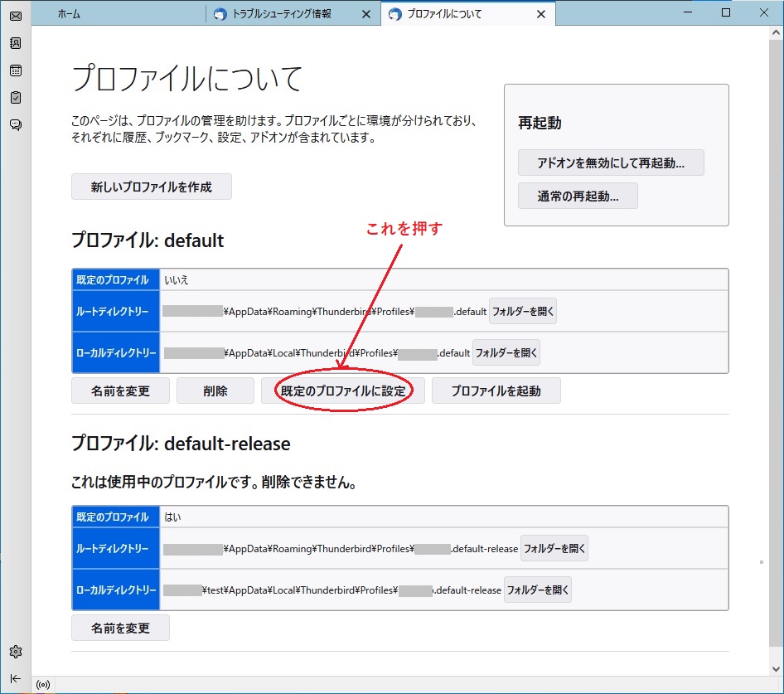Open the Tasks space icon
The width and height of the screenshot is (784, 694).
[16, 98]
